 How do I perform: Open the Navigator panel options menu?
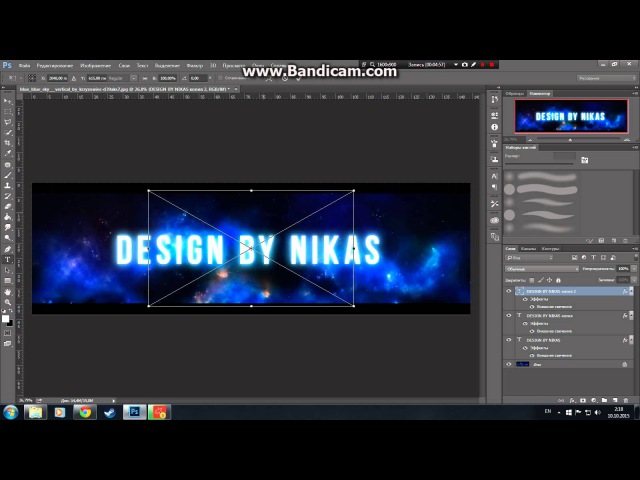click(635, 93)
